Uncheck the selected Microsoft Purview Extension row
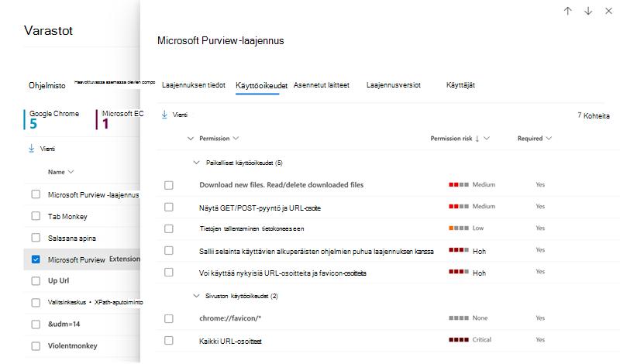 tap(36, 259)
